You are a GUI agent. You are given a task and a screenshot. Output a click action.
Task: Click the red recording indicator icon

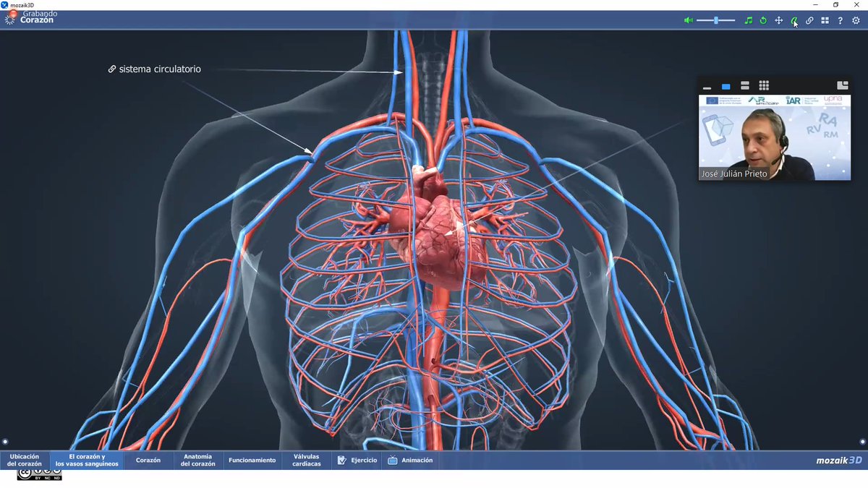(13, 13)
